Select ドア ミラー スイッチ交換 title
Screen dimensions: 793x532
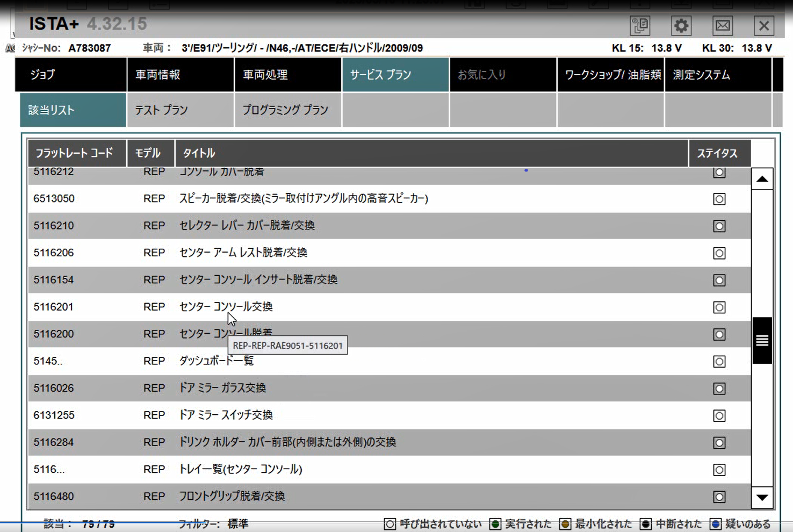[226, 415]
